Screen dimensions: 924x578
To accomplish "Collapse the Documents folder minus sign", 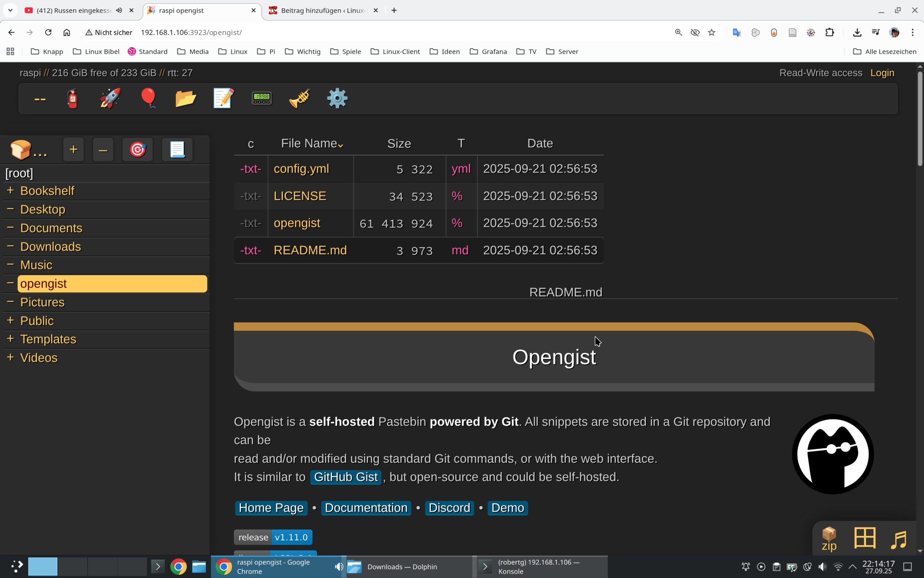I will tap(10, 228).
